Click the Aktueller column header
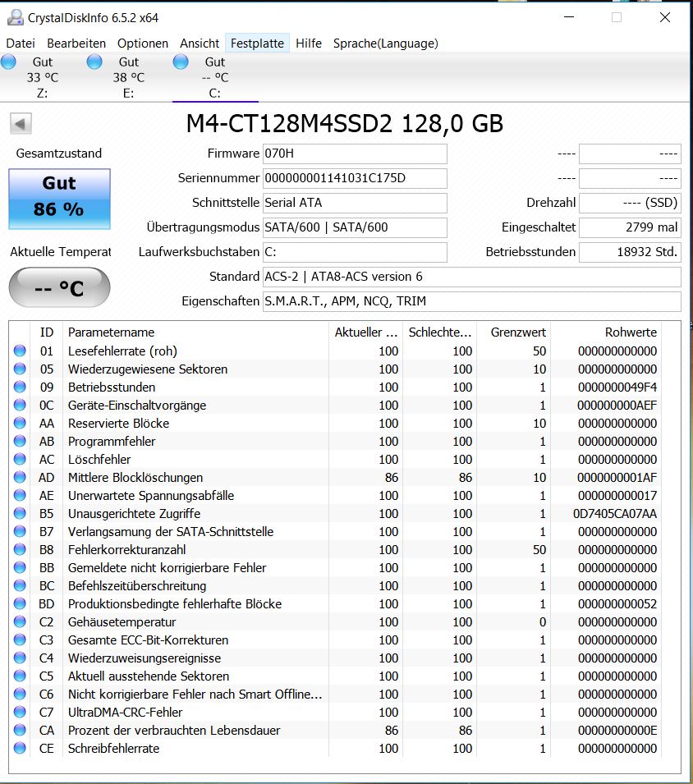This screenshot has width=693, height=784. coord(366,332)
